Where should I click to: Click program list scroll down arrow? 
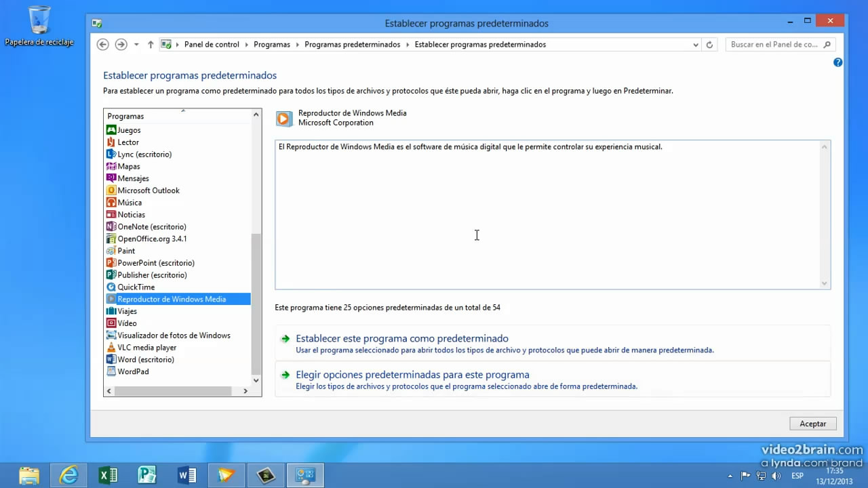point(256,380)
